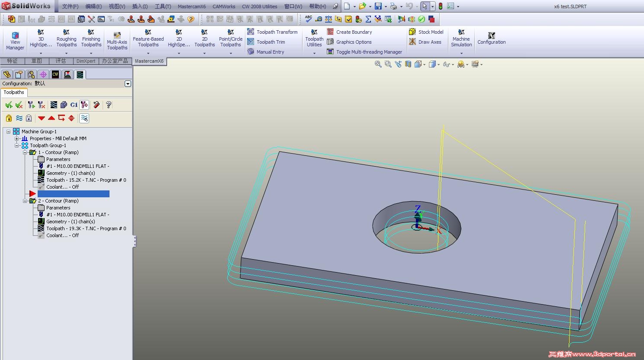Click the Rebuild traffic light icon

441,6
